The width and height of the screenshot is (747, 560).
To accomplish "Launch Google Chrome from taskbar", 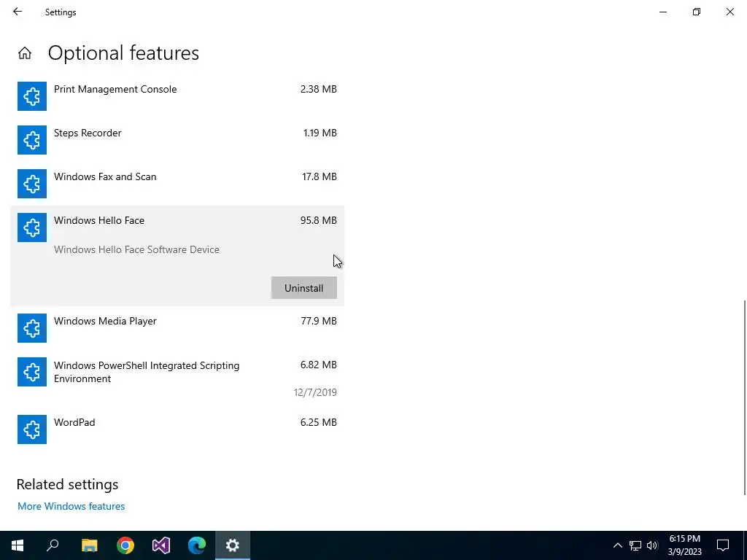I will tap(125, 545).
